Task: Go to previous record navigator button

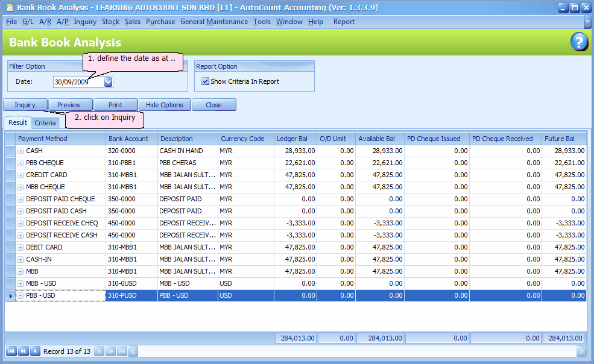Action: (x=35, y=351)
